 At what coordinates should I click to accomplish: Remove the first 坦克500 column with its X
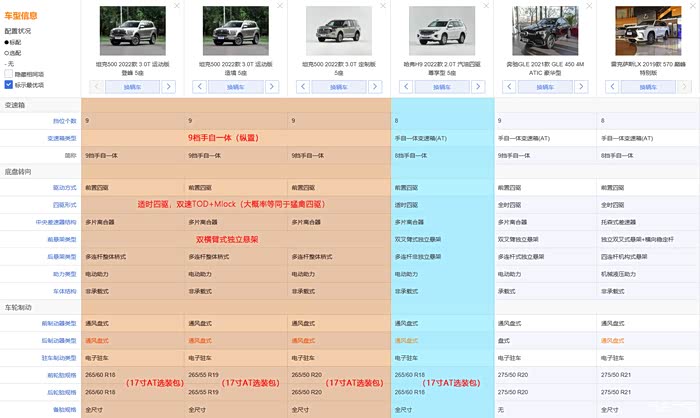[x=177, y=6]
